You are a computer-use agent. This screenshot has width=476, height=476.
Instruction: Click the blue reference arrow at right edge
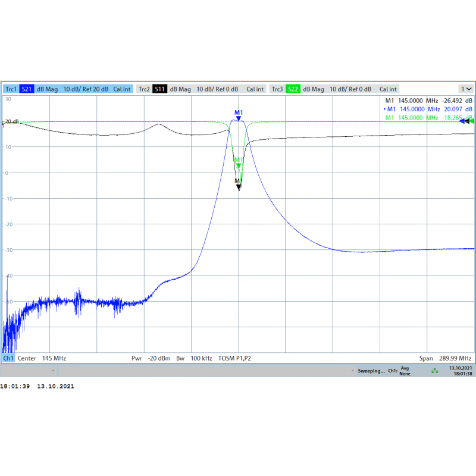coord(462,121)
